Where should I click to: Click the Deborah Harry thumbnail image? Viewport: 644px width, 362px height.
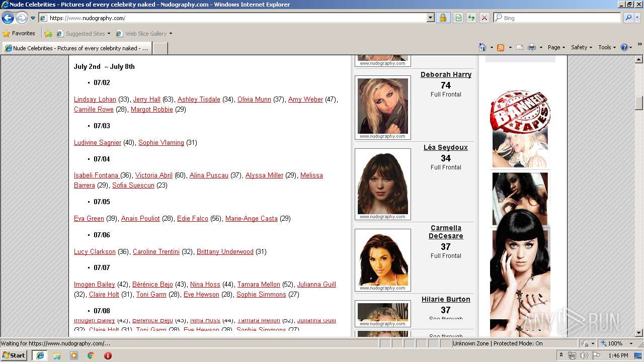[x=383, y=107]
